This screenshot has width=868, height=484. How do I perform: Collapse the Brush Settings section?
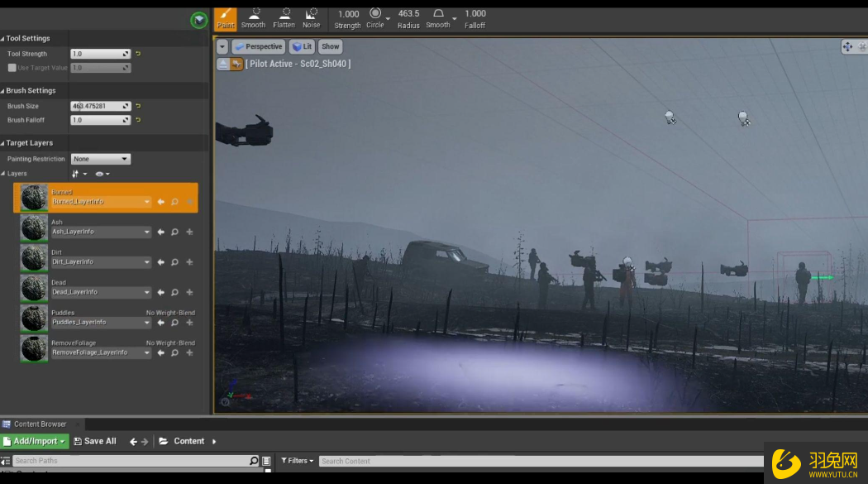coord(3,91)
